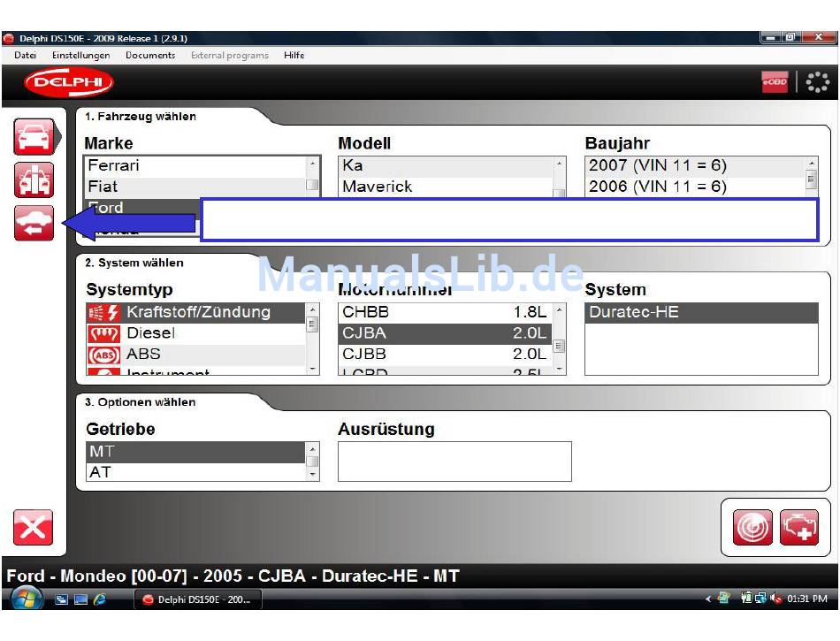
Task: Select ABS system type
Action: tap(195, 355)
